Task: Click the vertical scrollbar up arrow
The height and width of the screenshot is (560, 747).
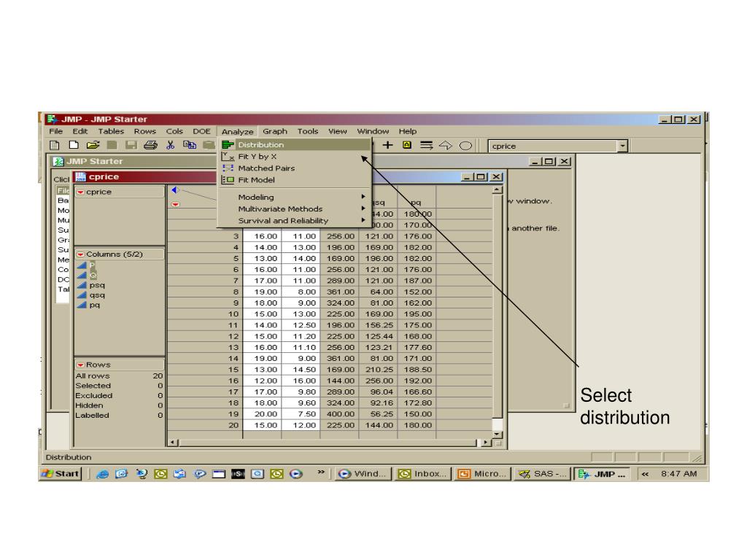Action: tap(497, 190)
